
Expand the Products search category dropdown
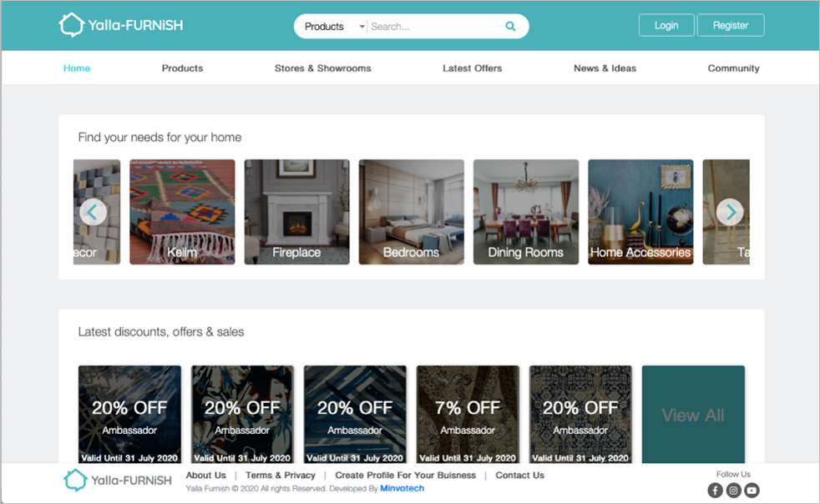pyautogui.click(x=335, y=26)
